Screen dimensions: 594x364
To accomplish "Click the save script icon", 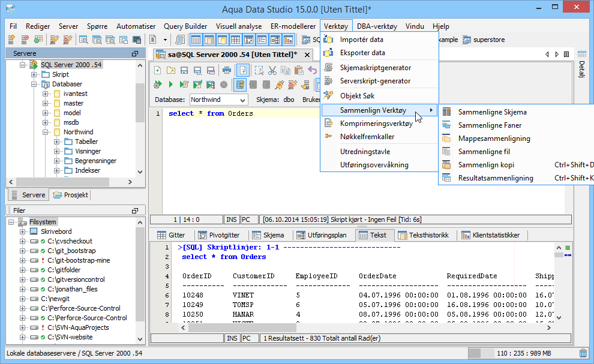I will pos(184,70).
